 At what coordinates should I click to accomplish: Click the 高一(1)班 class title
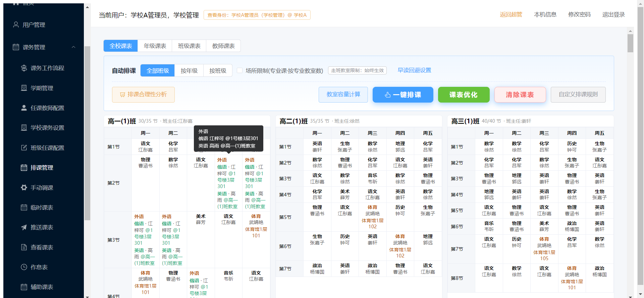pyautogui.click(x=122, y=121)
